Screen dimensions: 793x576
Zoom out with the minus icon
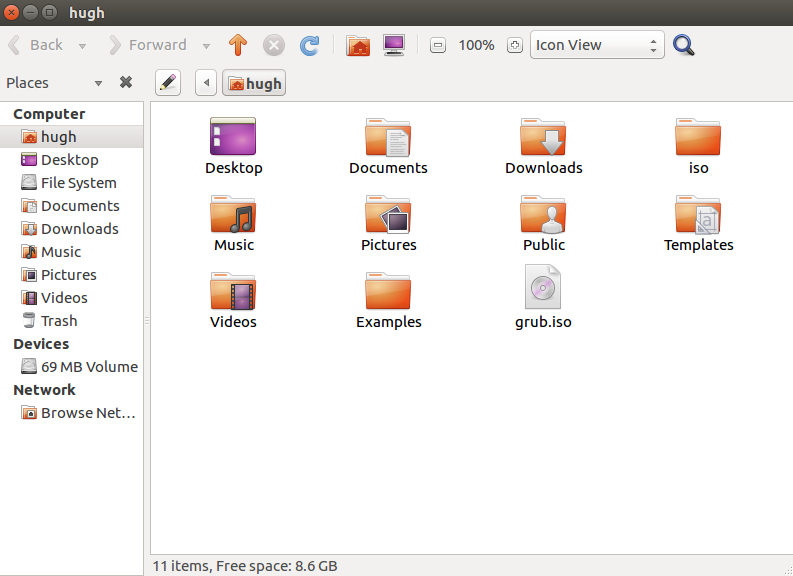pyautogui.click(x=438, y=45)
